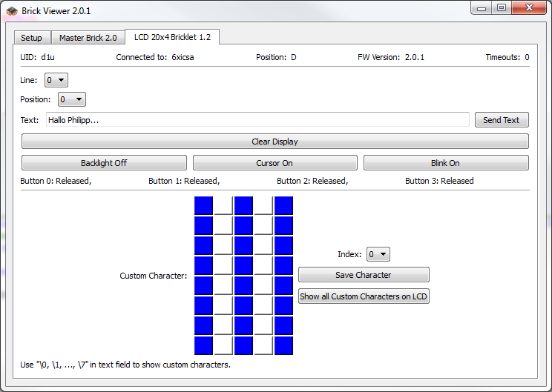Screen dimensions: 552x392
Task: Click the Brick Viewer app icon in title bar
Action: point(12,11)
